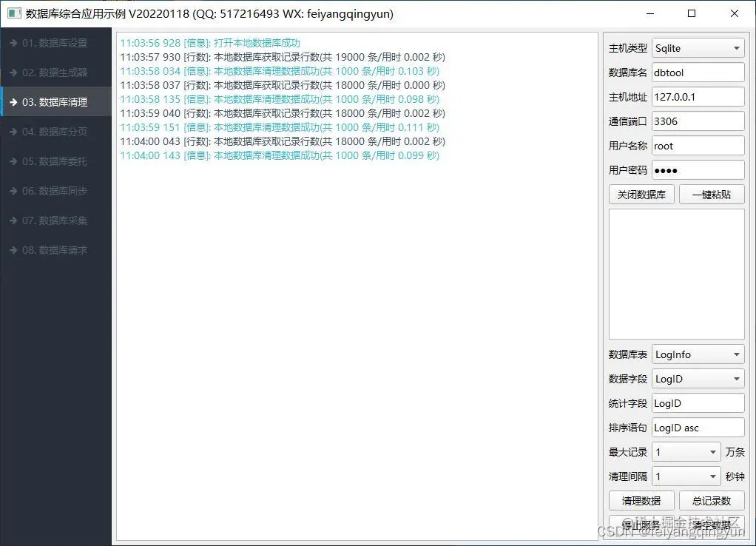This screenshot has width=756, height=546.
Task: Click the 清理数据 button
Action: click(x=641, y=501)
